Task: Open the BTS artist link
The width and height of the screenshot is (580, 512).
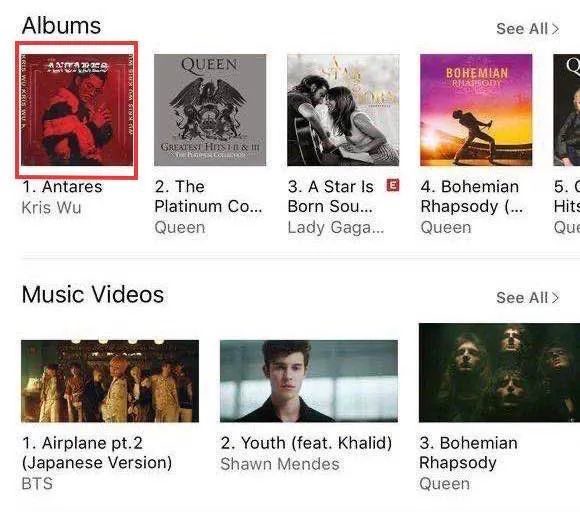Action: tap(37, 484)
